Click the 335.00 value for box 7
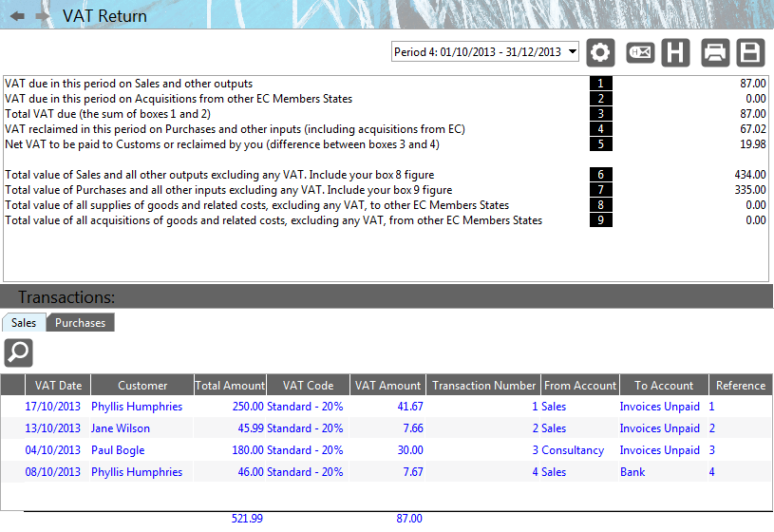This screenshot has width=774, height=532. 750,190
